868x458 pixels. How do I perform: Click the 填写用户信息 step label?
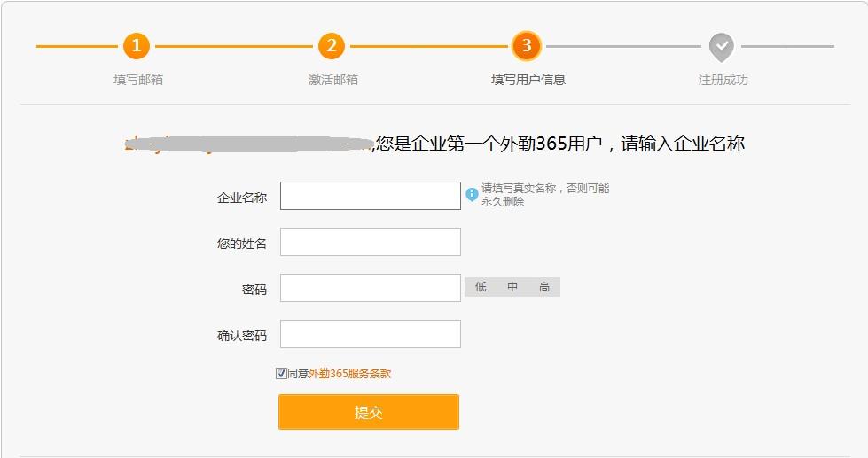tap(528, 80)
